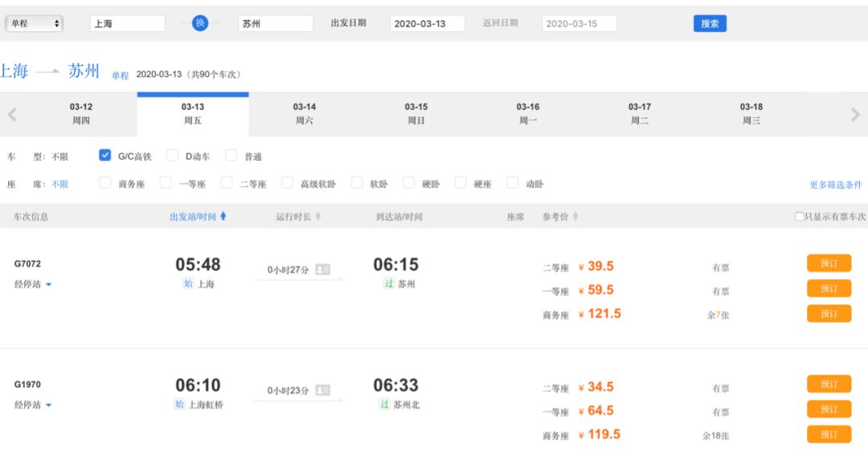The height and width of the screenshot is (457, 868).
Task: Open 更多筛选条件 filter link
Action: click(x=836, y=185)
